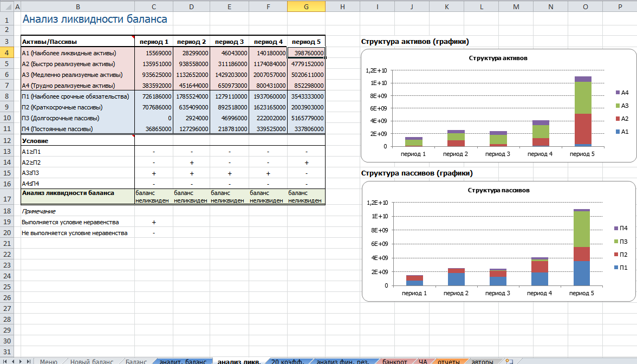Switch to the банкрот sheet tab
The image size is (637, 364).
(x=394, y=361)
